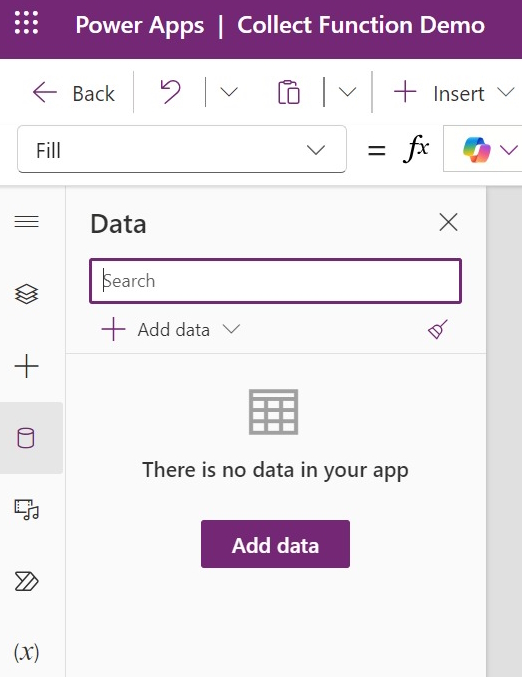Open the Fill property dropdown
This screenshot has width=522, height=677.
coord(182,149)
